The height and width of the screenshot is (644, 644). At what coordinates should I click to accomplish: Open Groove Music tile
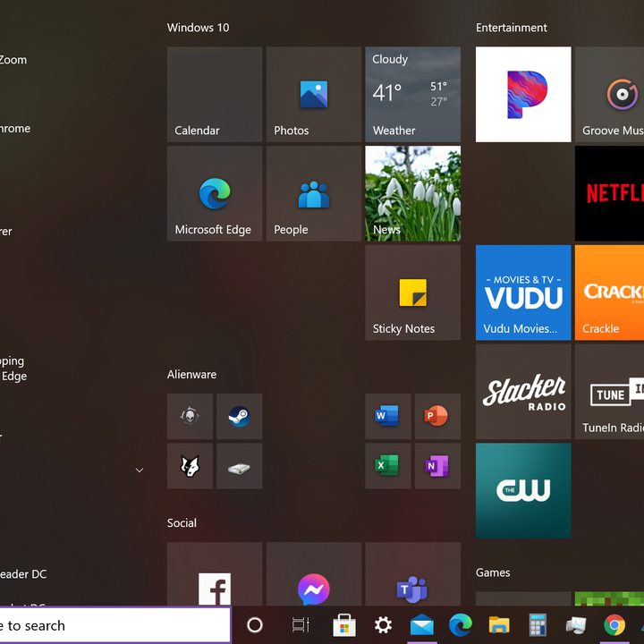[x=609, y=94]
